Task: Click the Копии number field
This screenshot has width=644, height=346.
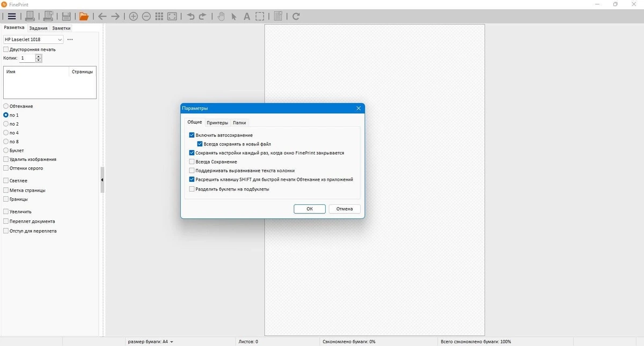Action: coord(27,58)
